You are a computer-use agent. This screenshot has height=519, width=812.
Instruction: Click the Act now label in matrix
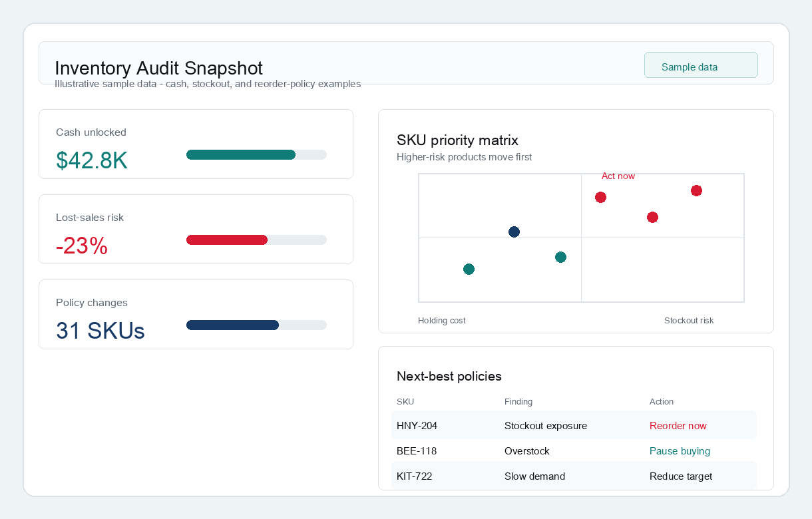pos(618,176)
